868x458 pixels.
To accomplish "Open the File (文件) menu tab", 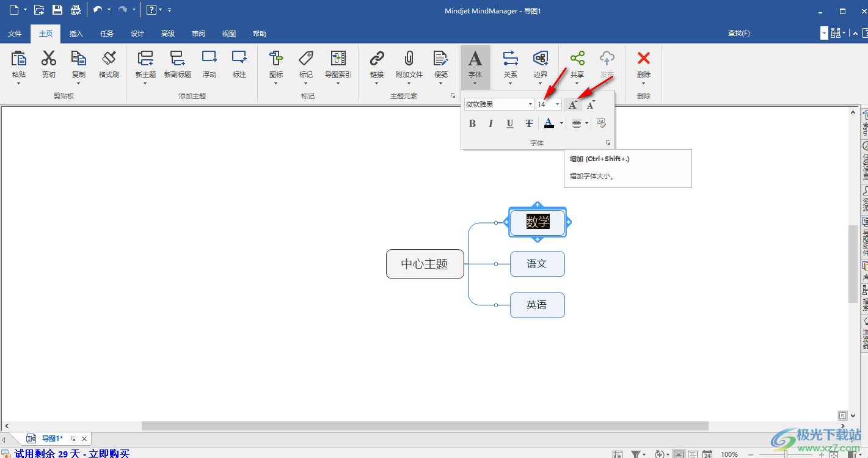I will click(x=15, y=34).
